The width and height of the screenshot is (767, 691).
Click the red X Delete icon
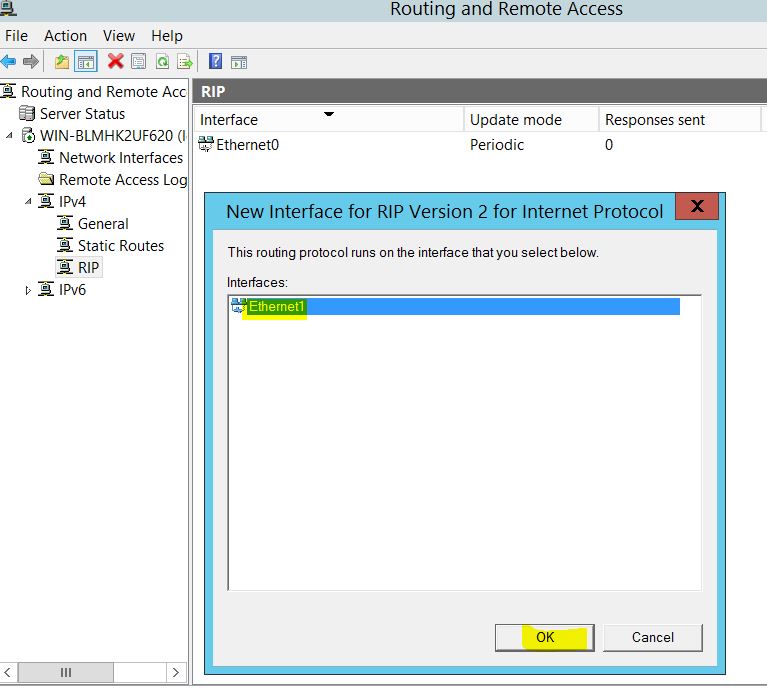click(x=116, y=62)
